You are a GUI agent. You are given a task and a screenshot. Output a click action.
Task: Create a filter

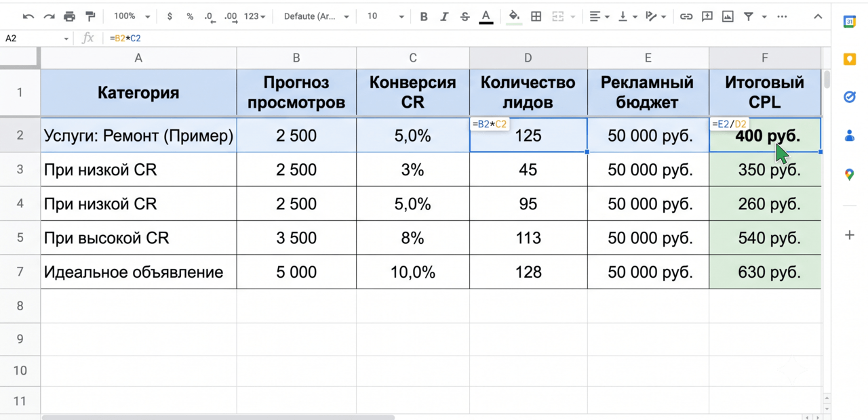[x=749, y=16]
